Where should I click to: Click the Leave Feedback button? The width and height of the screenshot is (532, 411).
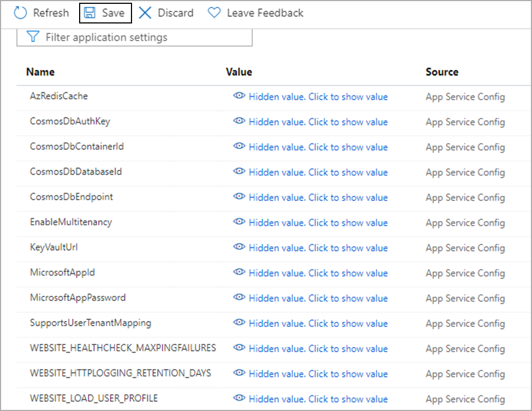[255, 13]
